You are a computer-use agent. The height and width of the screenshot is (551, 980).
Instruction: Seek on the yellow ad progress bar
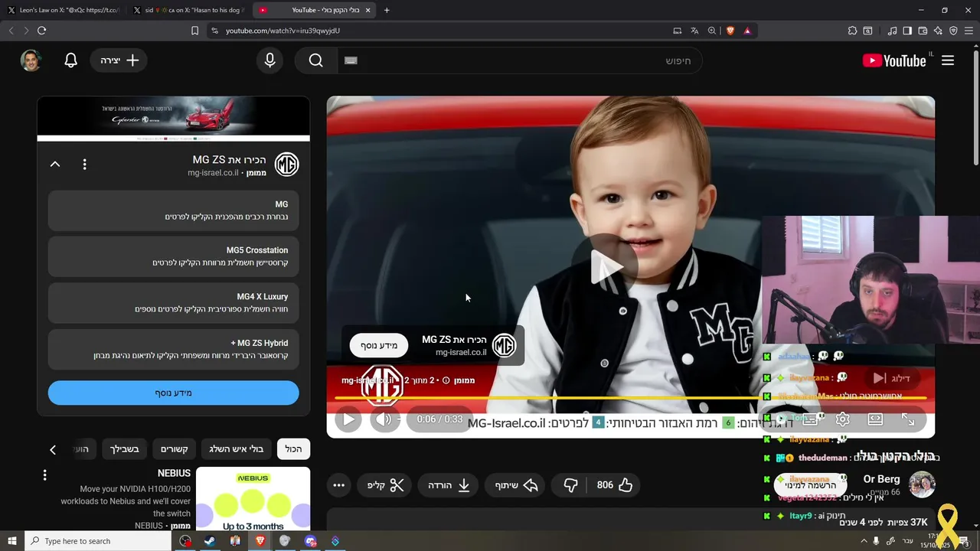[x=631, y=398]
